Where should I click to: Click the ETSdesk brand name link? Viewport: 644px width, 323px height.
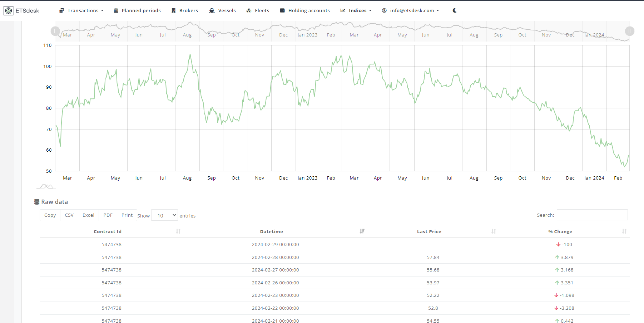point(28,11)
